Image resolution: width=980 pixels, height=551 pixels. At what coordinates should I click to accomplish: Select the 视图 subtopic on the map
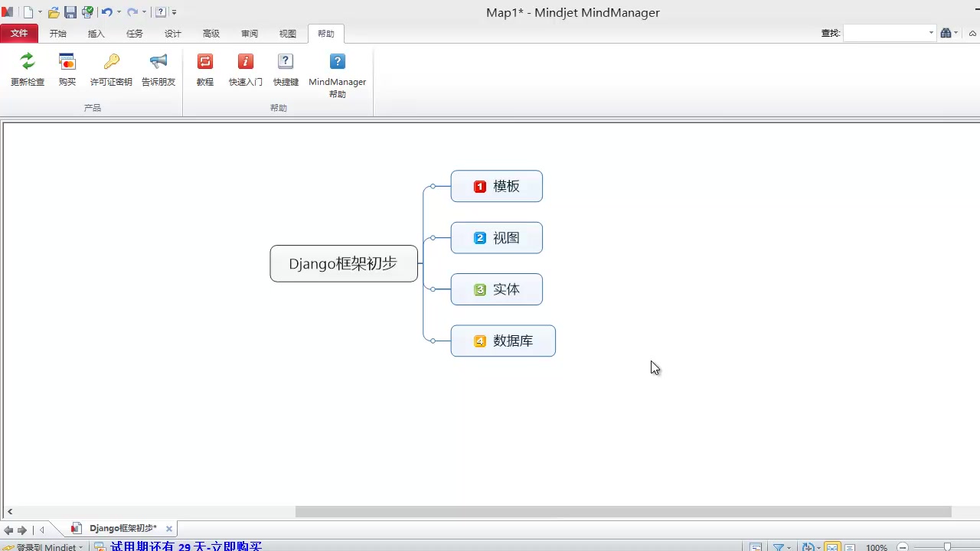[x=497, y=238]
